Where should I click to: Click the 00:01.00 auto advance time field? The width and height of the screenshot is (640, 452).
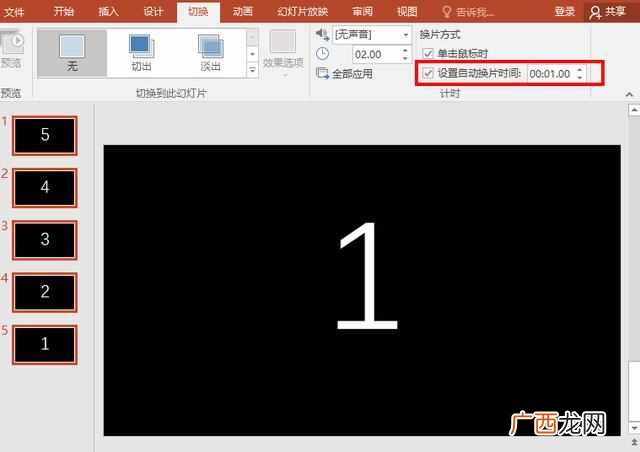551,74
